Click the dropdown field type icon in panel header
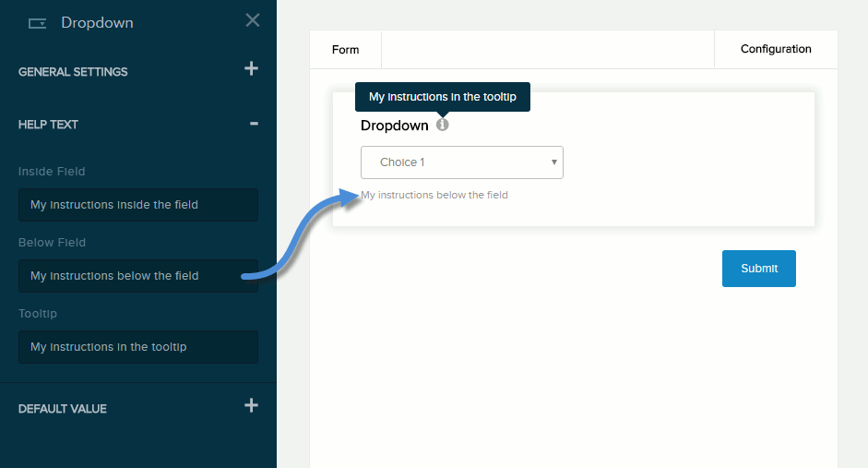 coord(37,23)
